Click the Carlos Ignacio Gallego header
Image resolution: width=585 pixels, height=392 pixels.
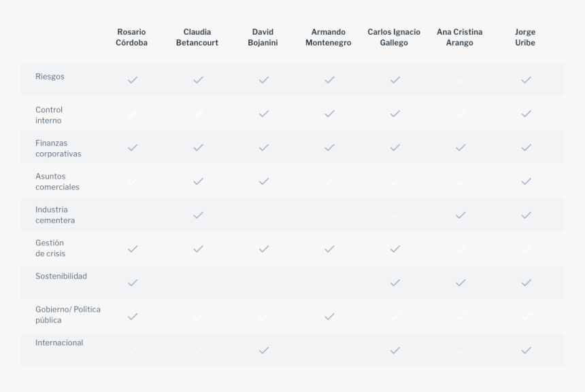394,37
